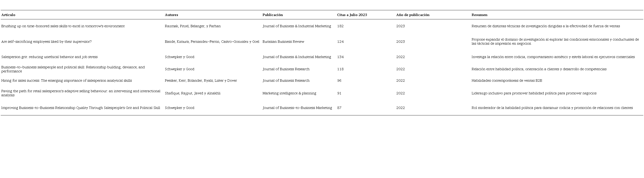Click the 'Eurasian Business Review' publication cell
Viewport: 644px width, 178px height.
click(283, 42)
